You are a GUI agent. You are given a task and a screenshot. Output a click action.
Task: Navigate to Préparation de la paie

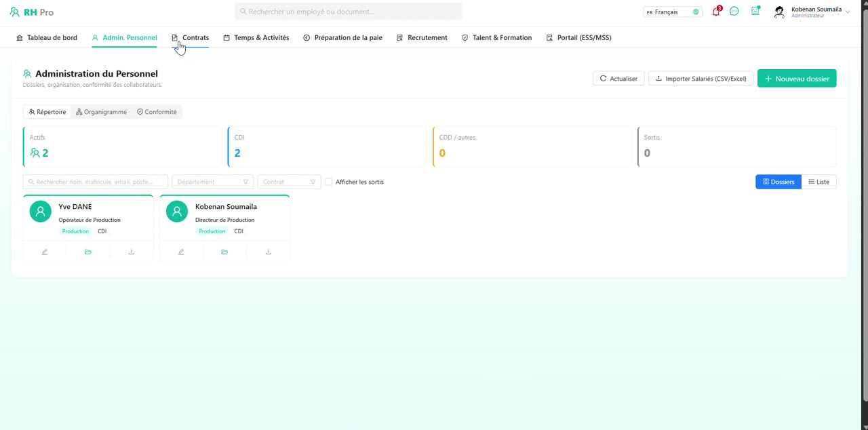pos(342,38)
